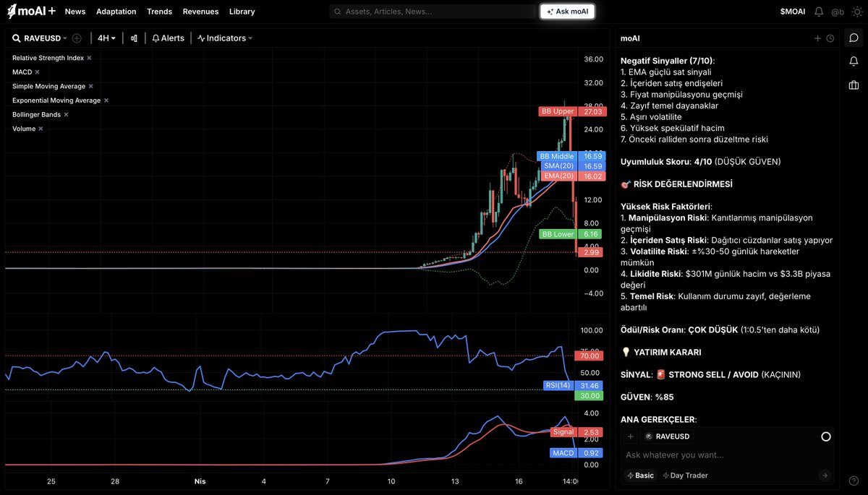Expand the Indicators dropdown
Viewport: 868px width, 495px height.
pyautogui.click(x=225, y=38)
